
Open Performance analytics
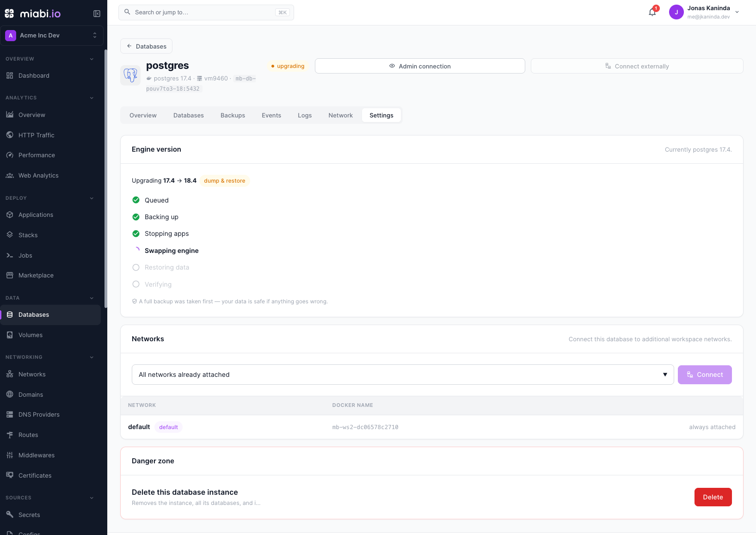click(x=50, y=155)
